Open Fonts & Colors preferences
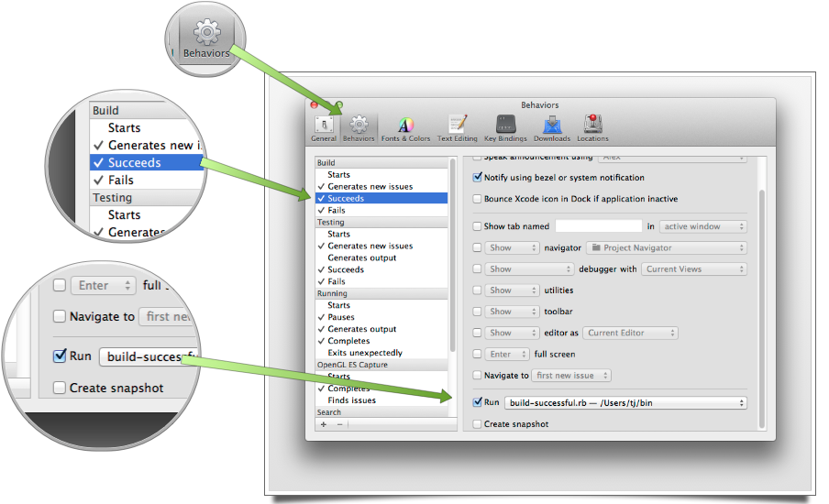This screenshot has height=504, width=829. [x=405, y=129]
